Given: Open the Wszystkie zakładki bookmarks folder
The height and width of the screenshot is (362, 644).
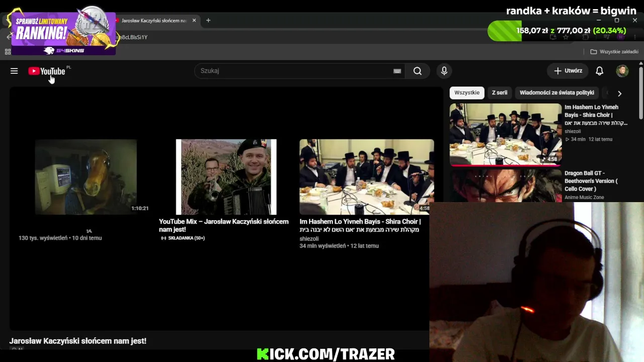Looking at the screenshot, I should click(614, 52).
